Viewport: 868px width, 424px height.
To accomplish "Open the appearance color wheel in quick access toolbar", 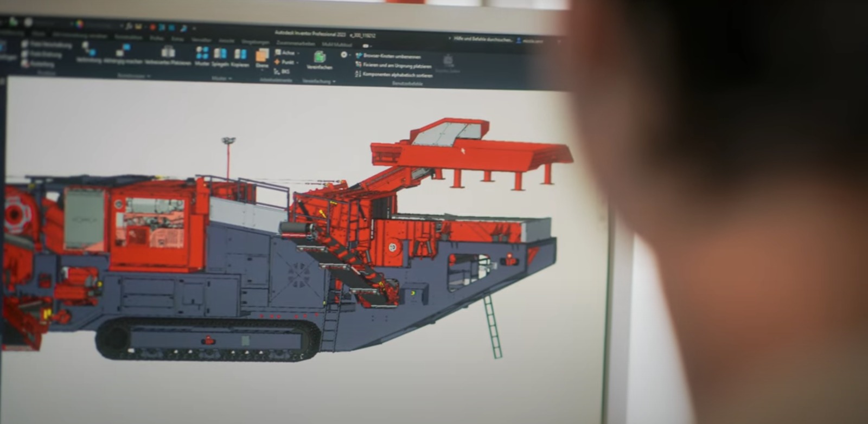I will [x=79, y=24].
